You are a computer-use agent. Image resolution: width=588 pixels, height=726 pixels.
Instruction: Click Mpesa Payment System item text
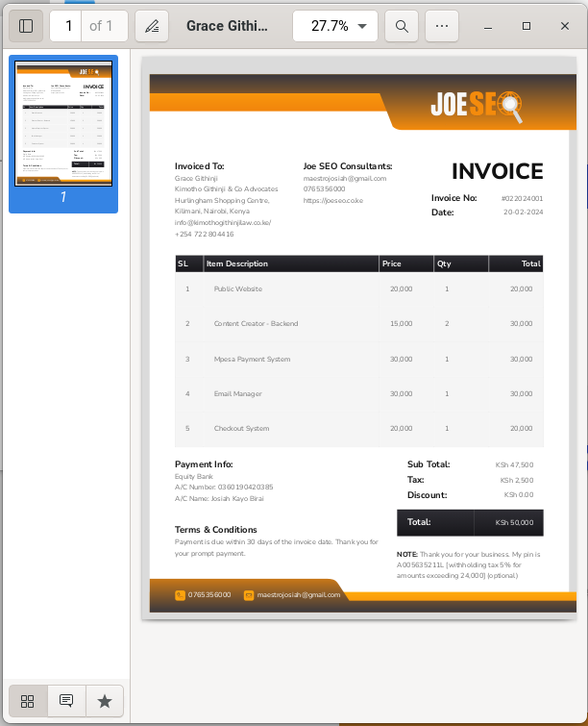[252, 360]
